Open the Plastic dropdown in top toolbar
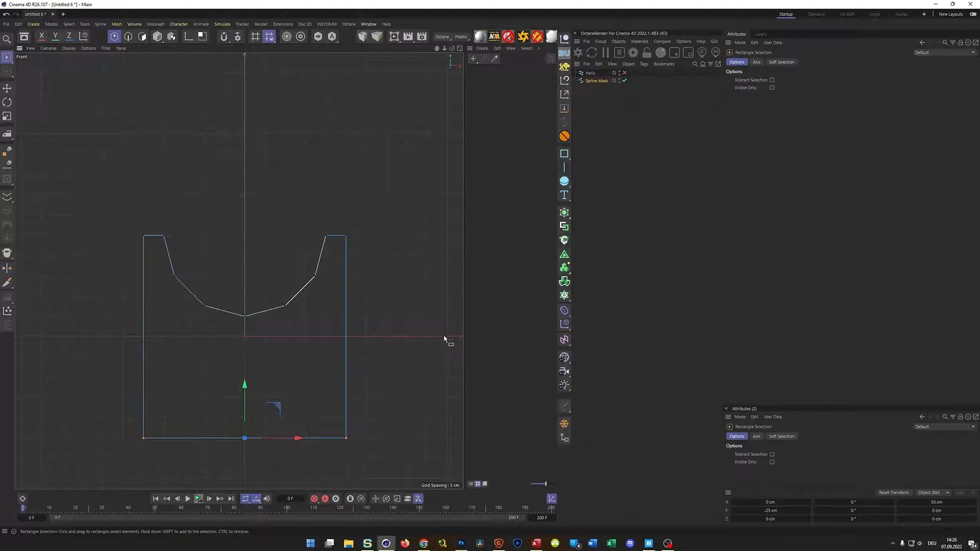The image size is (980, 551). (x=462, y=37)
